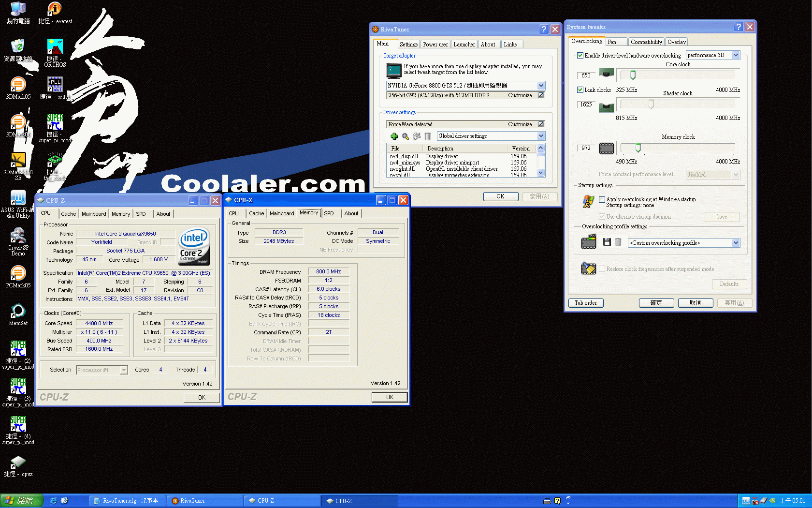Click the trash icon in Driver settings
812x508 pixels.
(x=428, y=136)
